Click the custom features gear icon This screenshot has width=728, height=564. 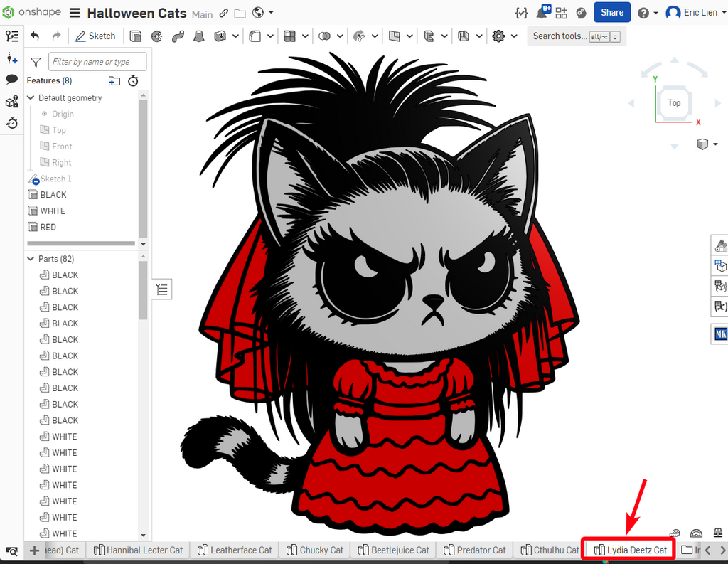[498, 36]
